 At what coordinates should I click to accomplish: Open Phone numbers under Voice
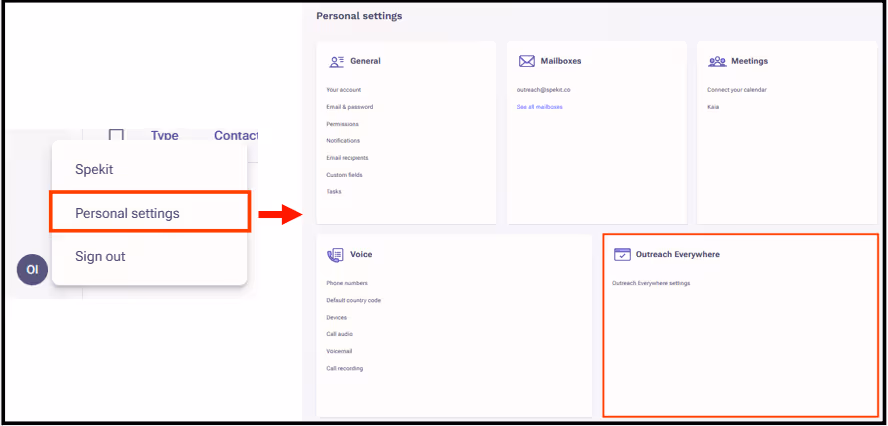(347, 283)
